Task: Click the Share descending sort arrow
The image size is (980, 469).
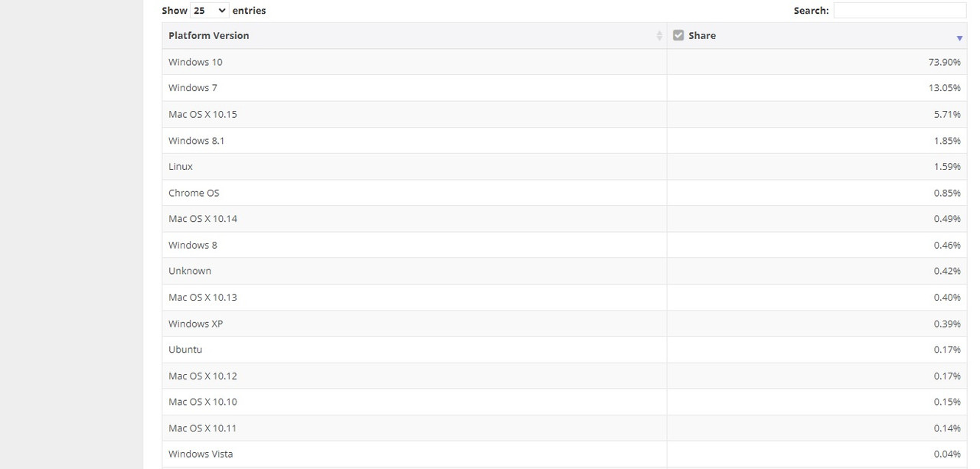Action: 959,38
